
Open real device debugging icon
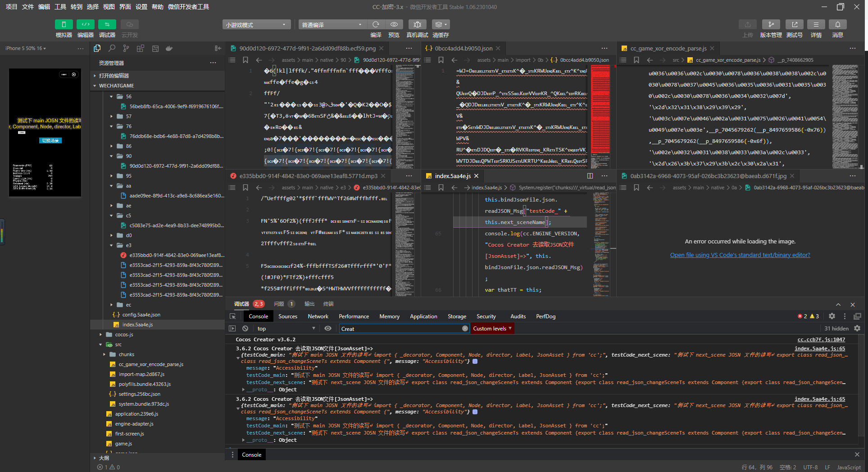[417, 24]
